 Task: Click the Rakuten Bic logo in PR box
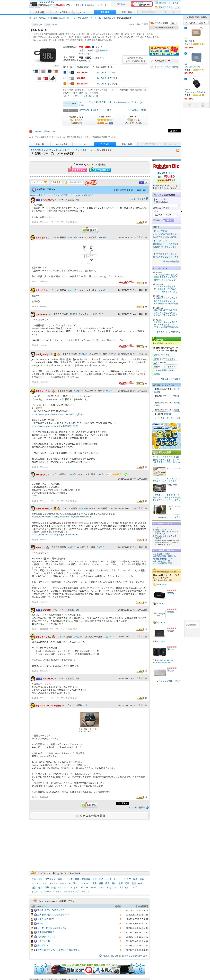coord(166,166)
